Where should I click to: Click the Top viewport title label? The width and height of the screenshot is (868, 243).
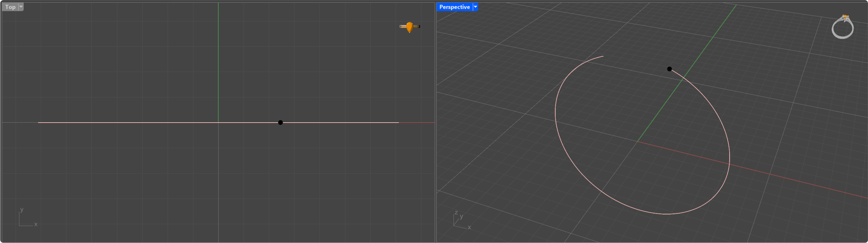click(10, 7)
